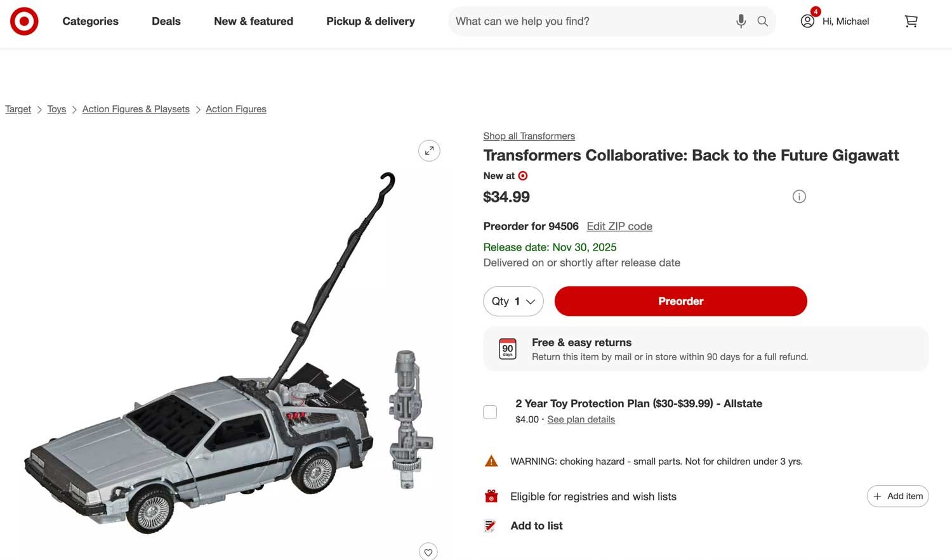Open the Pickup & delivery menu
952x560 pixels.
coord(371,22)
